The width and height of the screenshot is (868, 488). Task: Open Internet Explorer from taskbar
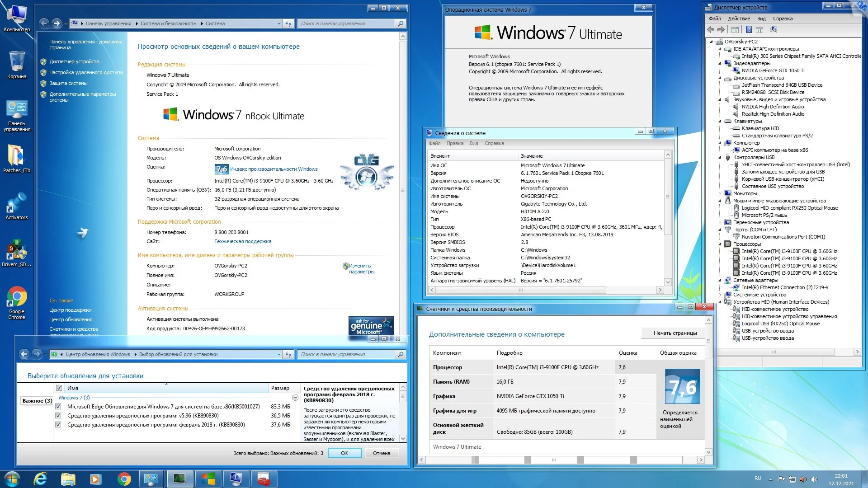click(x=40, y=479)
